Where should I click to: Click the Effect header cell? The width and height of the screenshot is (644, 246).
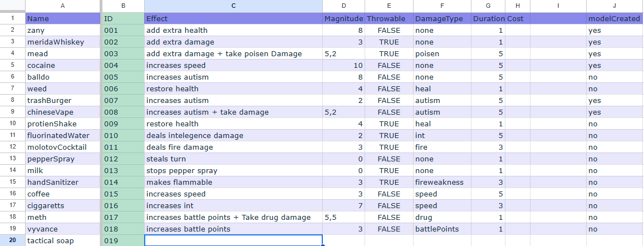pyautogui.click(x=233, y=18)
